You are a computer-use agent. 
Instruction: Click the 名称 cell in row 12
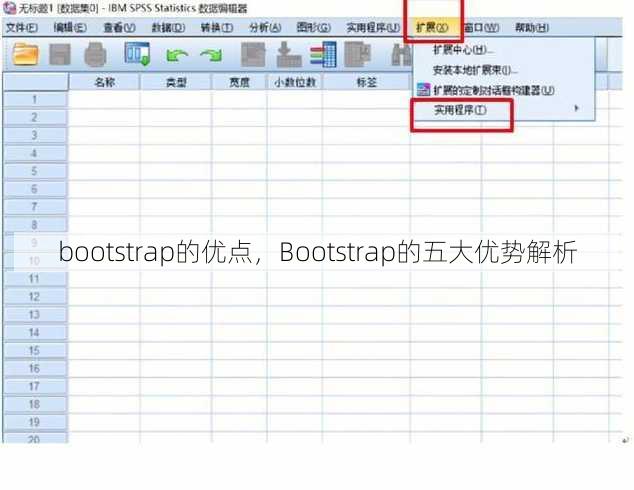(104, 296)
